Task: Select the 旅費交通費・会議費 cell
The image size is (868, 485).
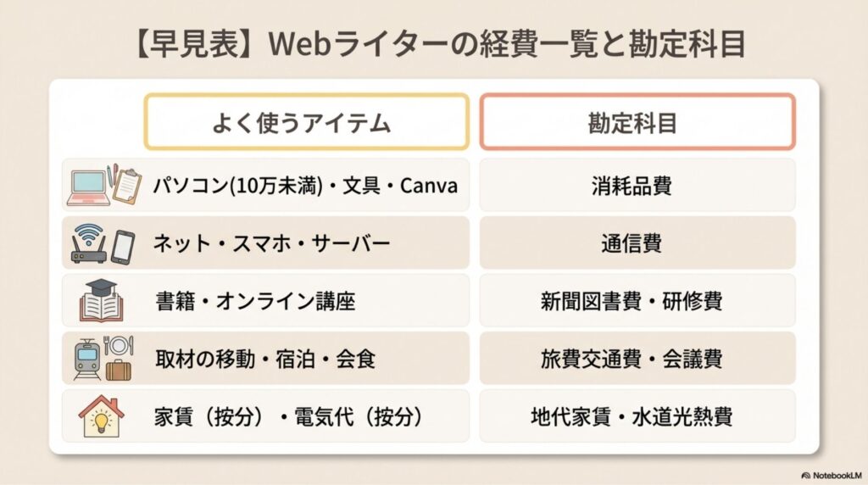Action: (637, 359)
